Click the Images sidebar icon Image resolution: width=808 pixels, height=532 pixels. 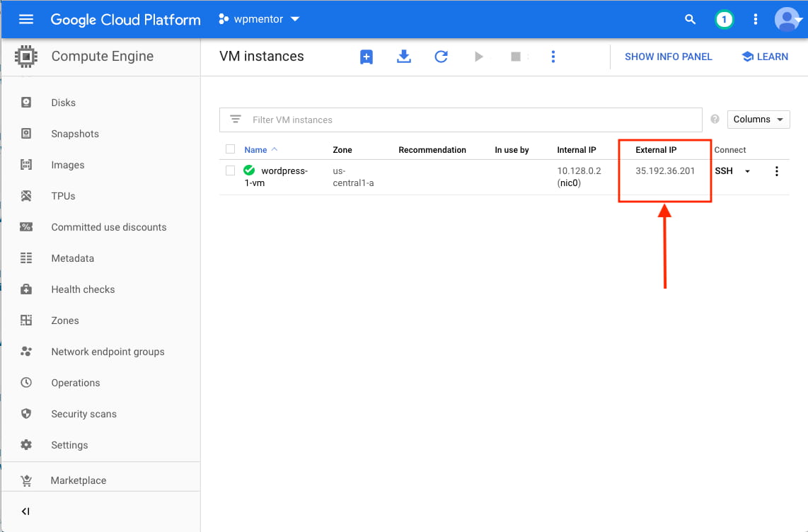tap(25, 165)
